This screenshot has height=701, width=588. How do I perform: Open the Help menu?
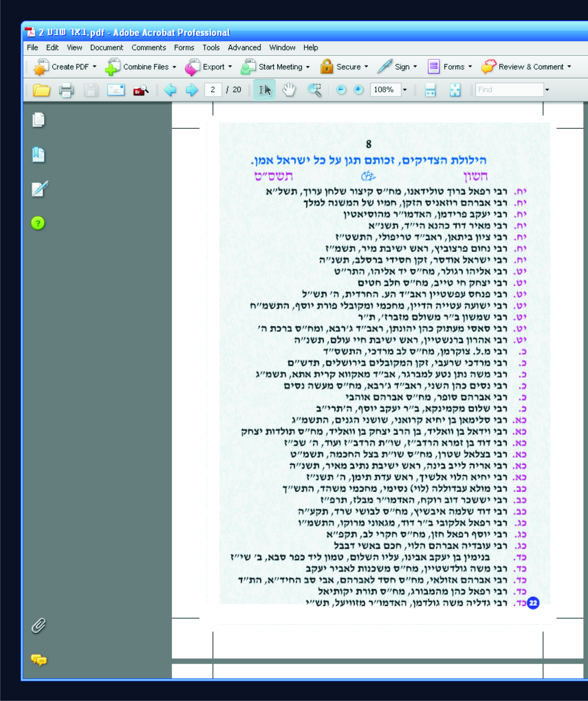[311, 47]
